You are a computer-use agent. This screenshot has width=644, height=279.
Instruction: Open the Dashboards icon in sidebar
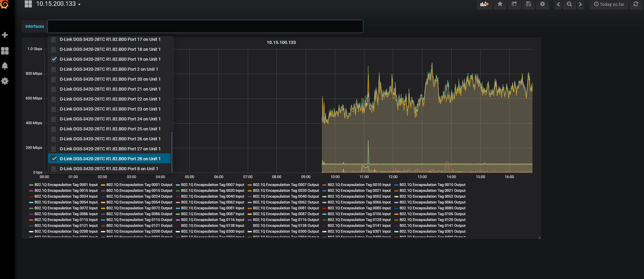pyautogui.click(x=5, y=51)
